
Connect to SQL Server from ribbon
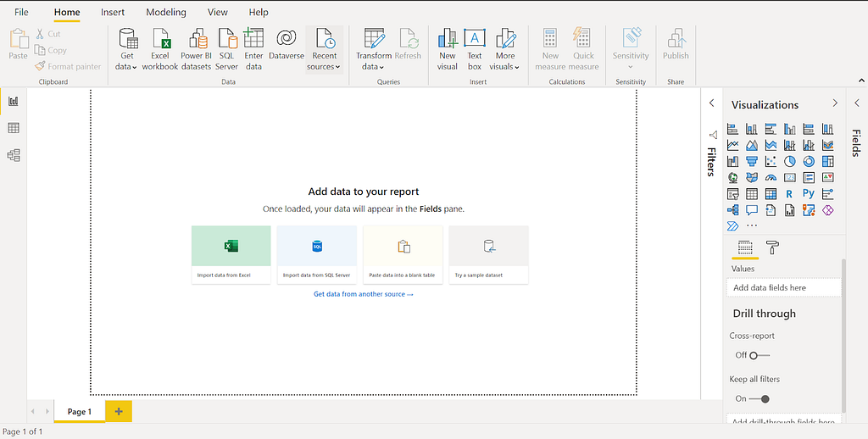(x=226, y=49)
